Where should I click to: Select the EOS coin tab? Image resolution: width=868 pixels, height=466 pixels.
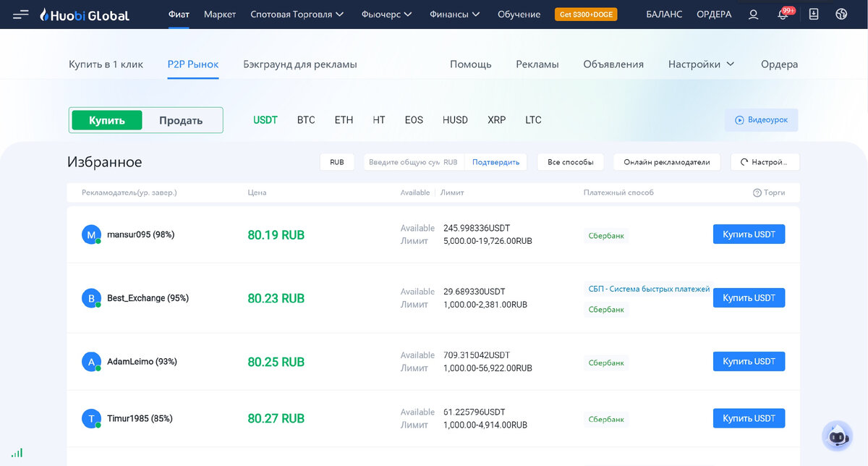(414, 120)
